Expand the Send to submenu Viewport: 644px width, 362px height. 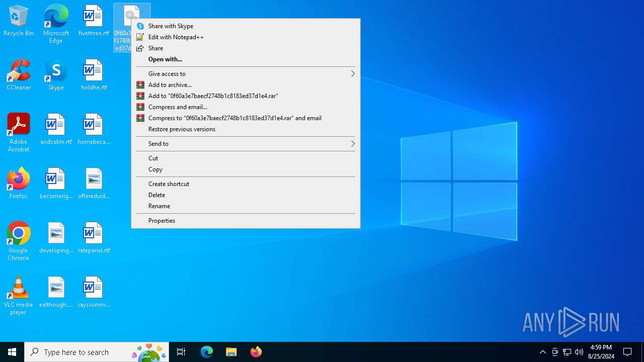point(246,144)
